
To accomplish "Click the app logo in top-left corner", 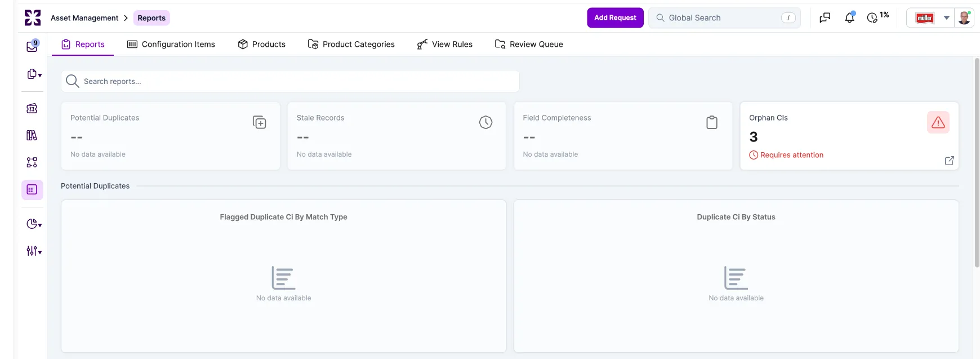I will (x=33, y=18).
